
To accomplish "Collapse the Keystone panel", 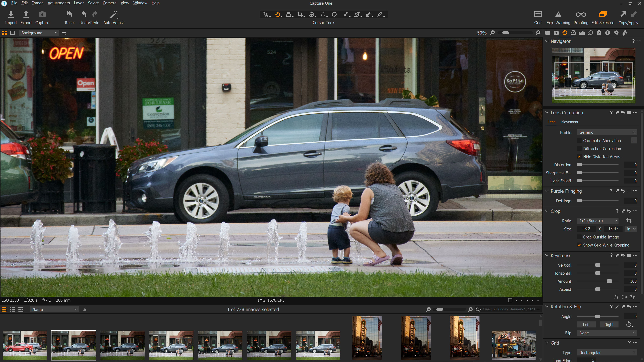I will click(547, 255).
